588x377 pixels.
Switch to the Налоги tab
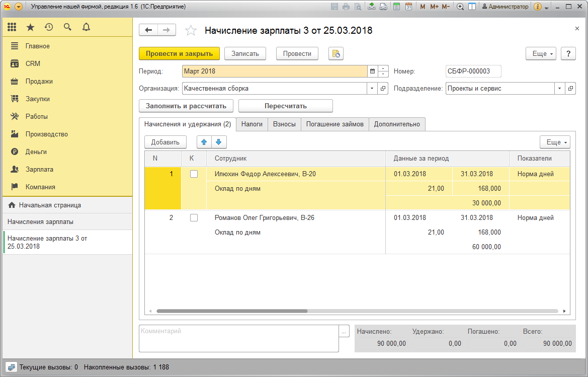(252, 124)
